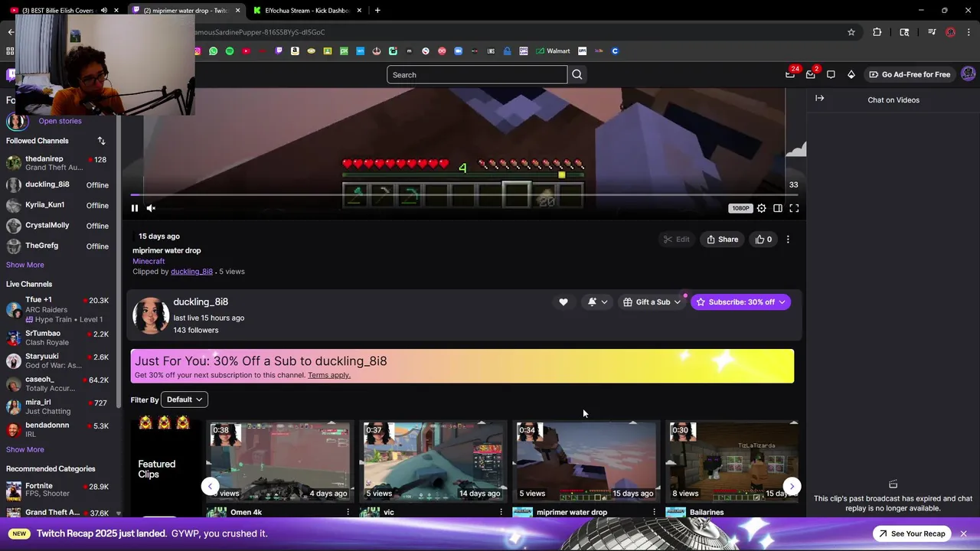This screenshot has height=551, width=980.
Task: Toggle theatre mode on the player
Action: pos(778,208)
